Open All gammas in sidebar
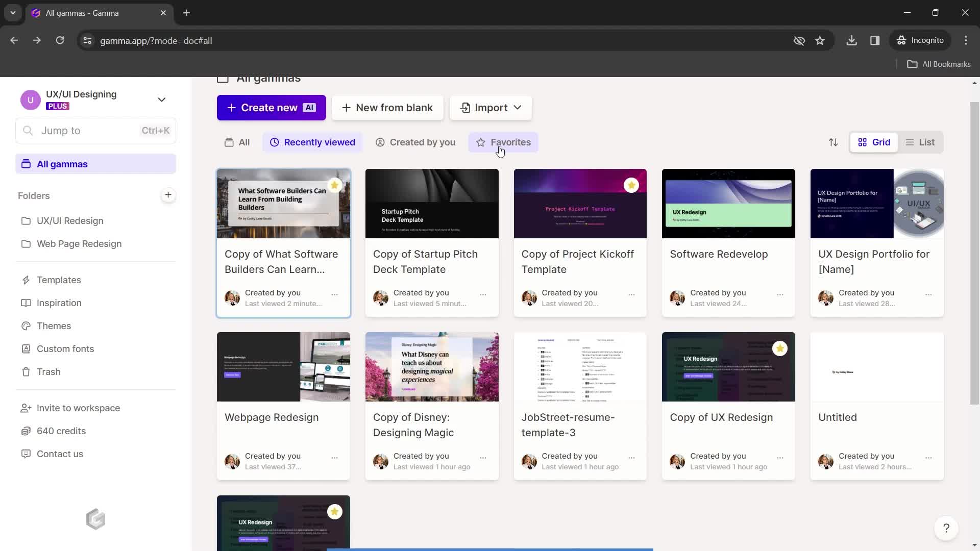 (x=95, y=164)
